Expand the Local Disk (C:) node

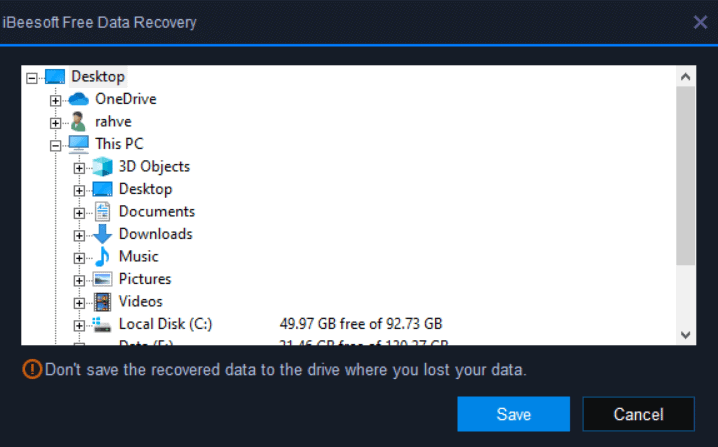pos(79,326)
